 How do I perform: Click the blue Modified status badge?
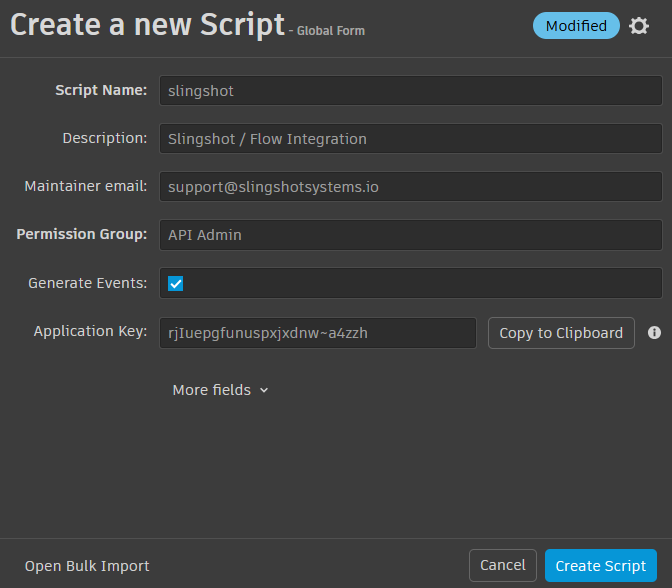[576, 26]
